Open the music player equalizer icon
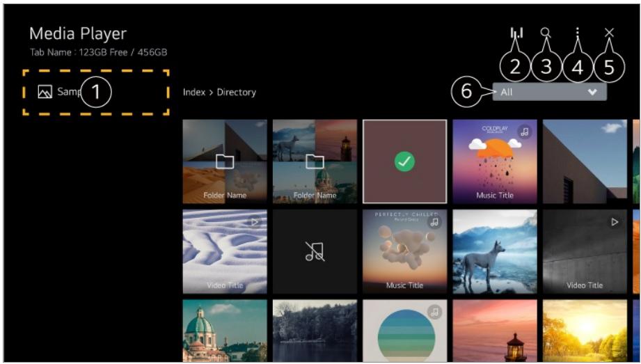 [516, 33]
